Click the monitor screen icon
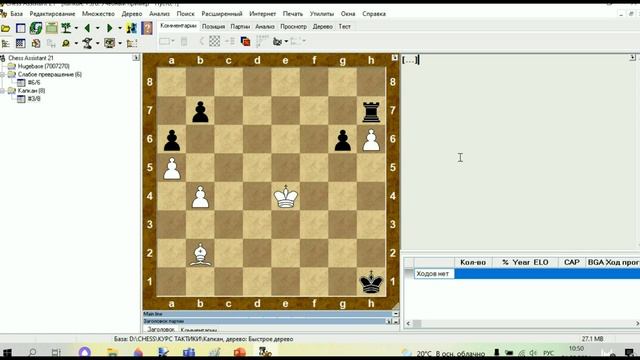 (x=109, y=43)
